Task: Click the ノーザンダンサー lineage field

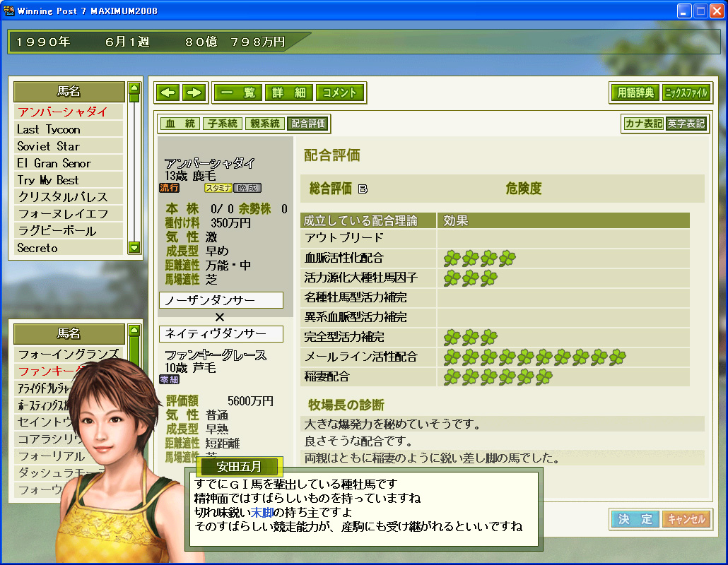Action: (x=221, y=300)
